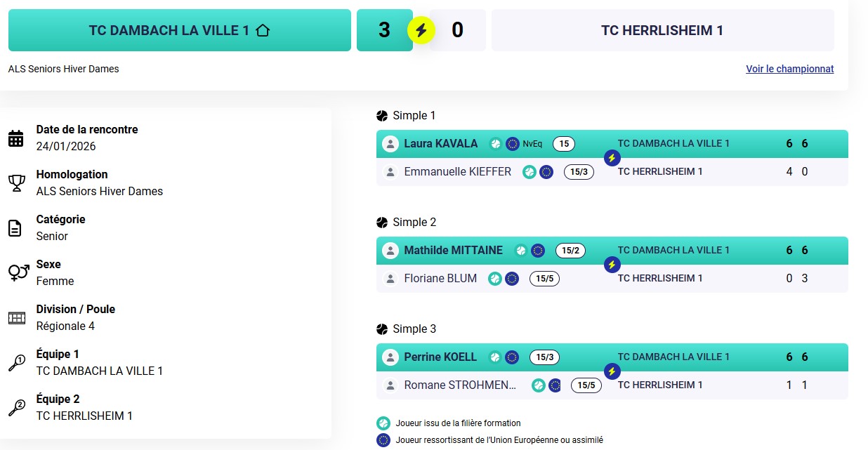Click the racket icon for Équipe 2

16,408
